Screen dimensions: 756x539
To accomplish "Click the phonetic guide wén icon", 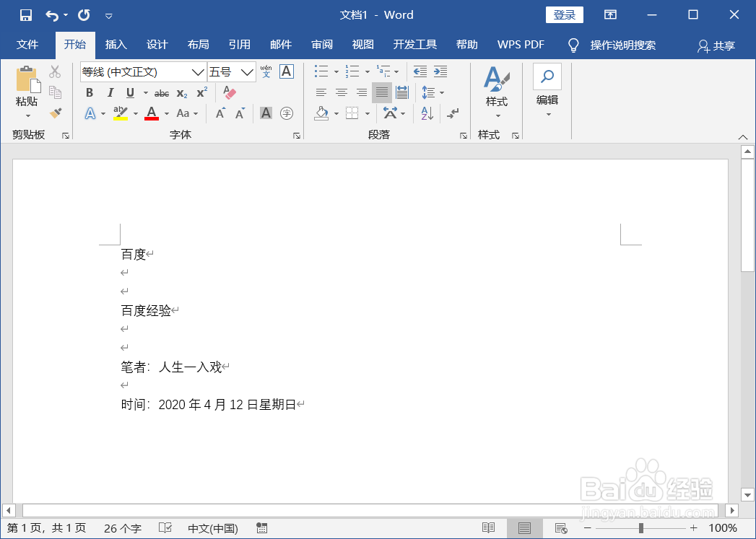I will [266, 71].
